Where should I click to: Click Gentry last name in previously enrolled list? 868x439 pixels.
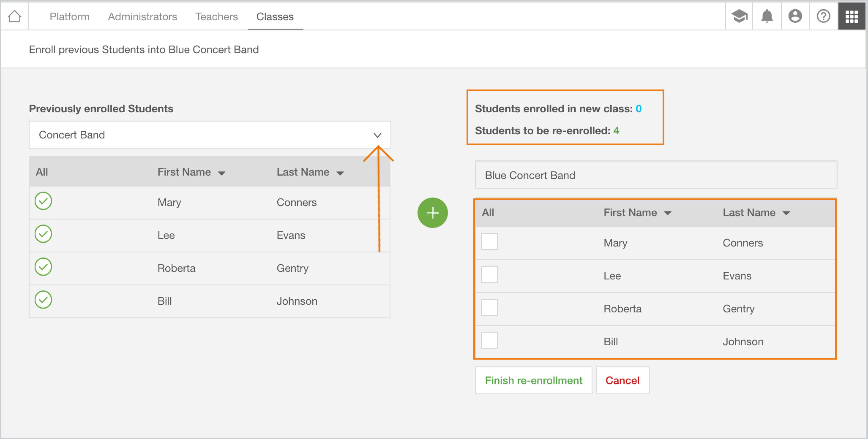[292, 268]
